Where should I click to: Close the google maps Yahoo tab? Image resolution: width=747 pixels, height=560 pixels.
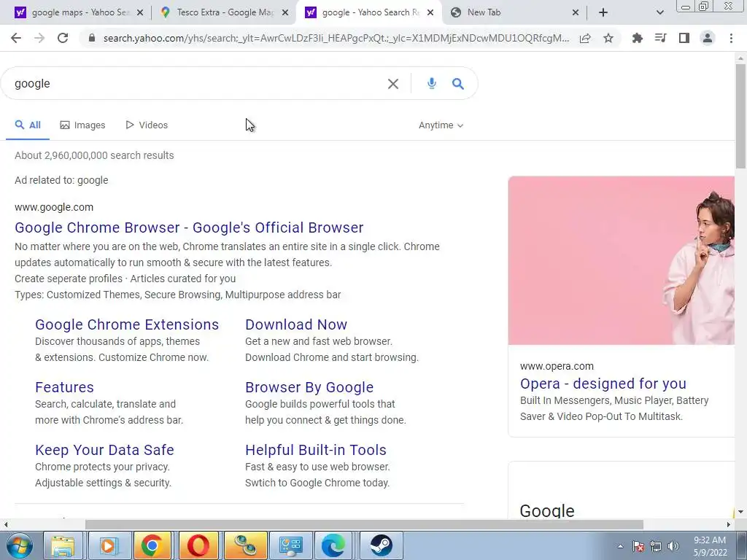point(140,13)
